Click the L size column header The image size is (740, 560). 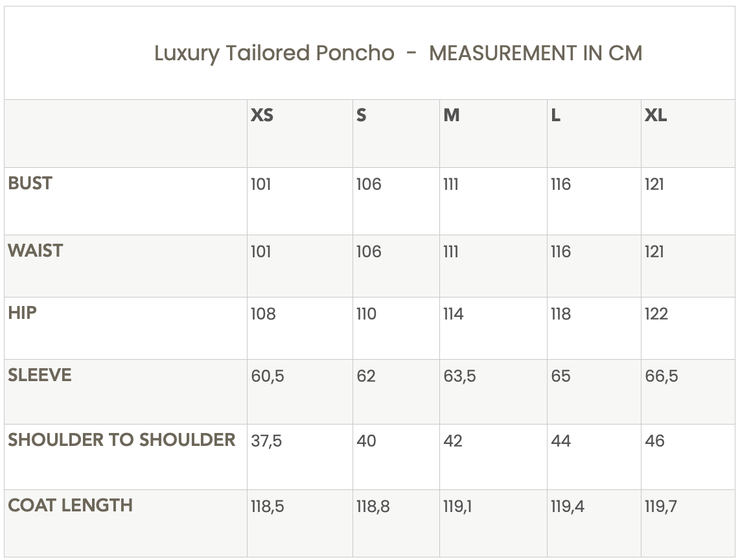point(555,115)
